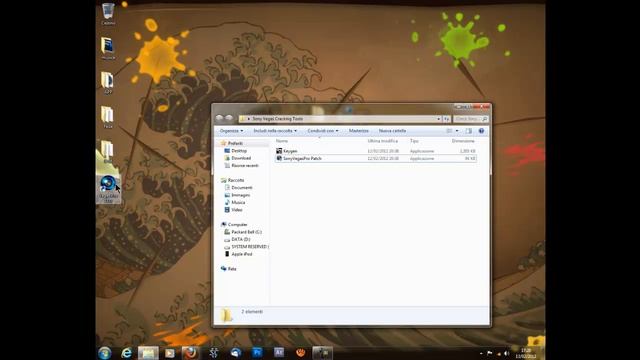This screenshot has width=640, height=360.
Task: Open Explorer help question-mark icon
Action: [x=481, y=131]
